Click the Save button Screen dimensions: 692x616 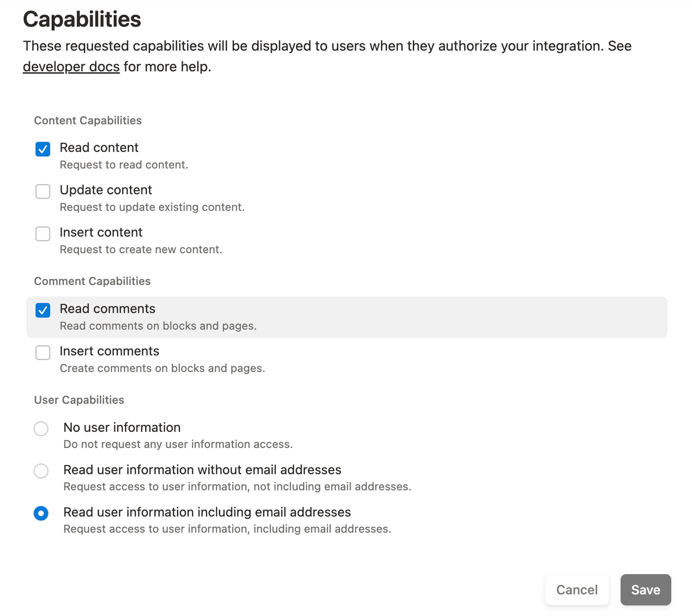click(646, 590)
